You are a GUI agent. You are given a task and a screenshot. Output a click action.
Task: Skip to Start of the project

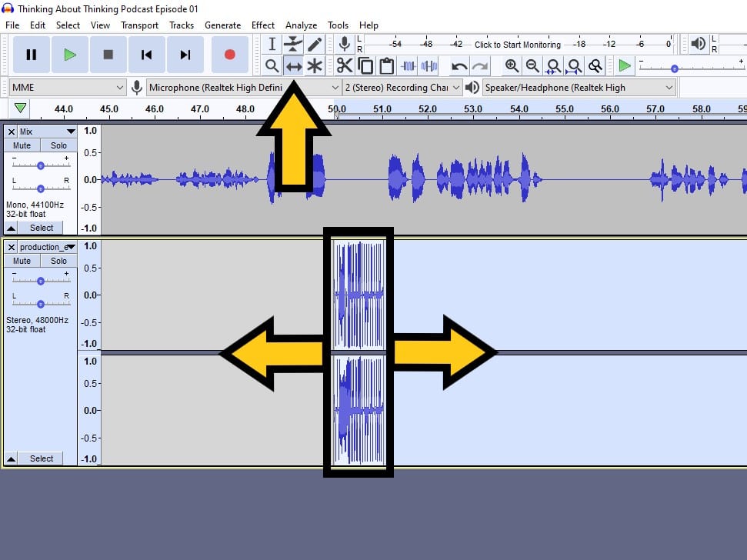tap(147, 55)
